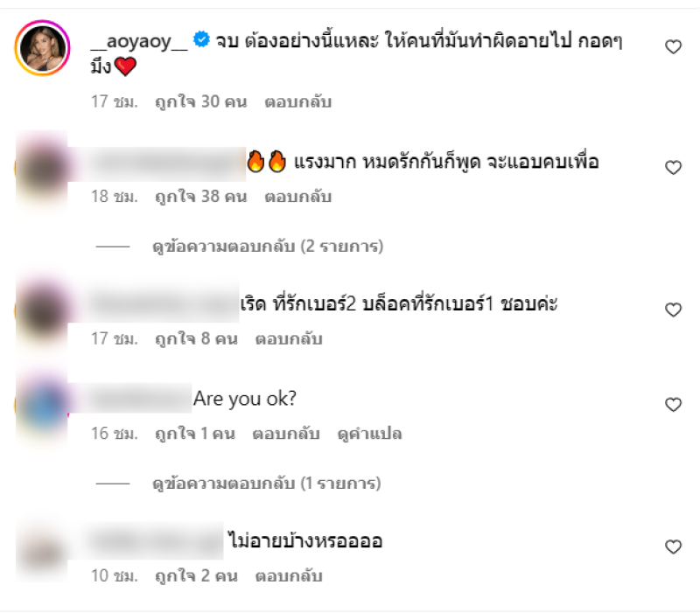Image resolution: width=700 pixels, height=613 pixels.
Task: Open the _aoyaoy_ username link
Action: click(x=139, y=41)
